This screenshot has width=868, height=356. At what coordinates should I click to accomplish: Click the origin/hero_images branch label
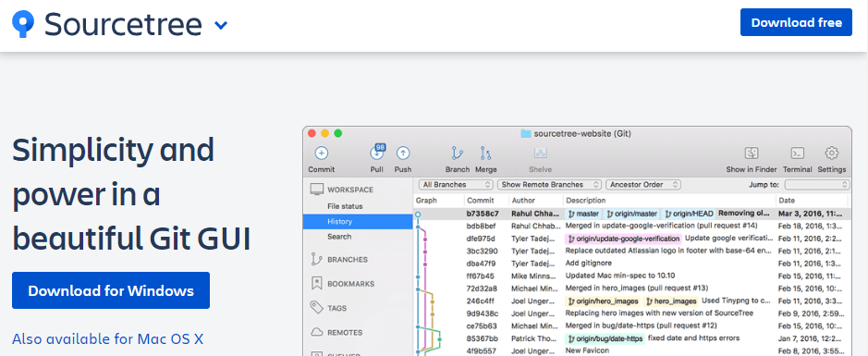(x=604, y=301)
